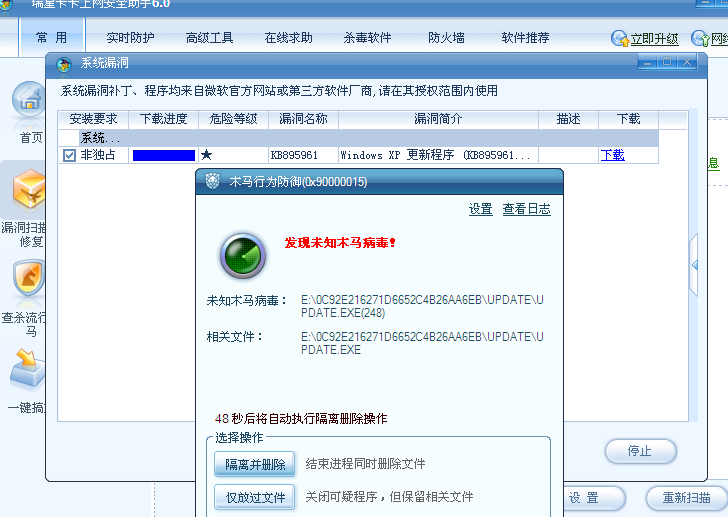Open the 查看日志 link
The image size is (728, 517).
point(526,209)
